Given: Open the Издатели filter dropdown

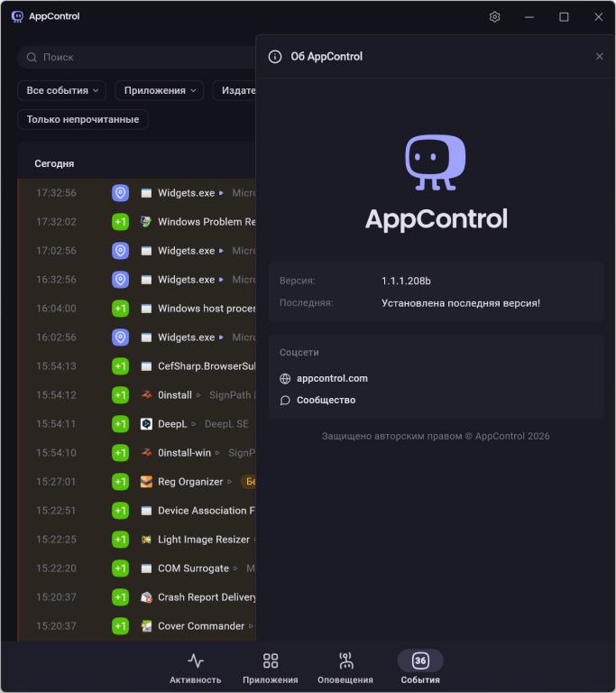Looking at the screenshot, I should click(236, 91).
